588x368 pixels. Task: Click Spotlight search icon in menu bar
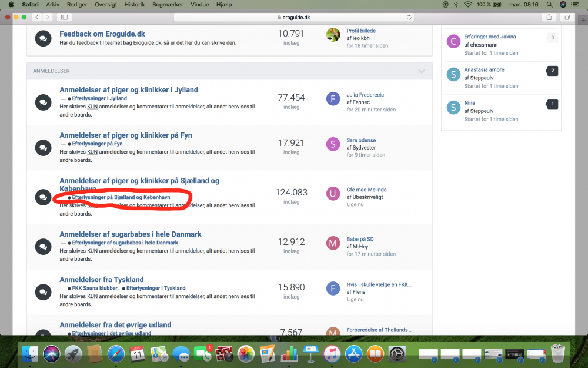549,5
